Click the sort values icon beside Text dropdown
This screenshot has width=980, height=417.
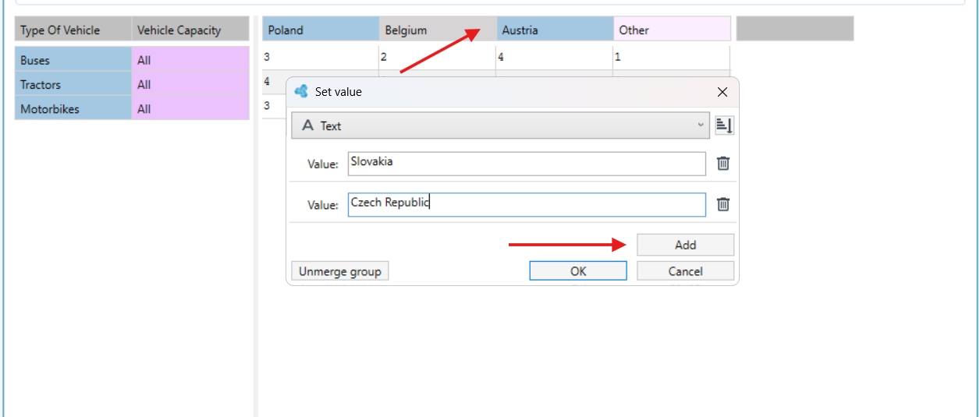[725, 125]
